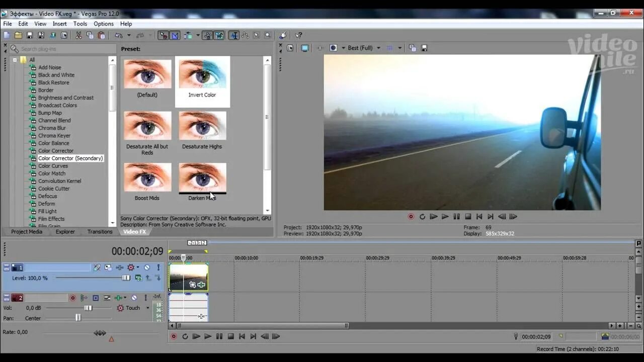Click the Pan slider handle
The height and width of the screenshot is (362, 644).
point(78,318)
